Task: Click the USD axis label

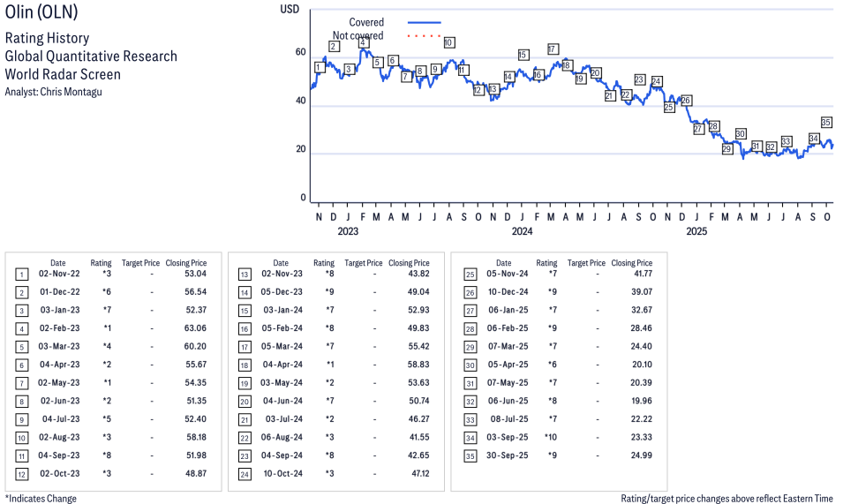Action: (290, 9)
